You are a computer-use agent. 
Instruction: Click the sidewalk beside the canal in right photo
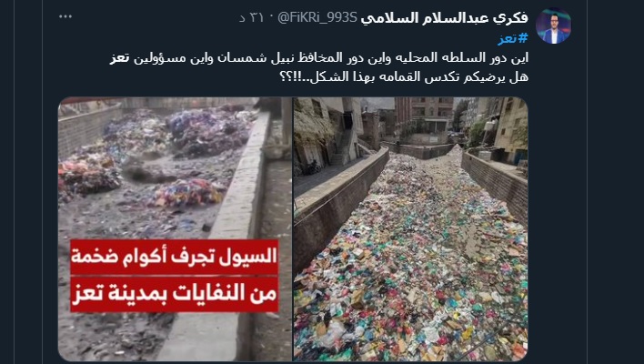click(x=325, y=177)
